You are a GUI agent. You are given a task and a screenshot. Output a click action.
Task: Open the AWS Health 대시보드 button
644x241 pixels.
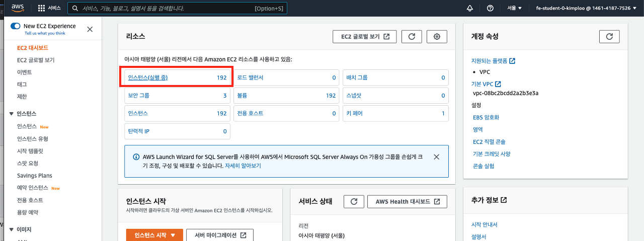(x=407, y=201)
